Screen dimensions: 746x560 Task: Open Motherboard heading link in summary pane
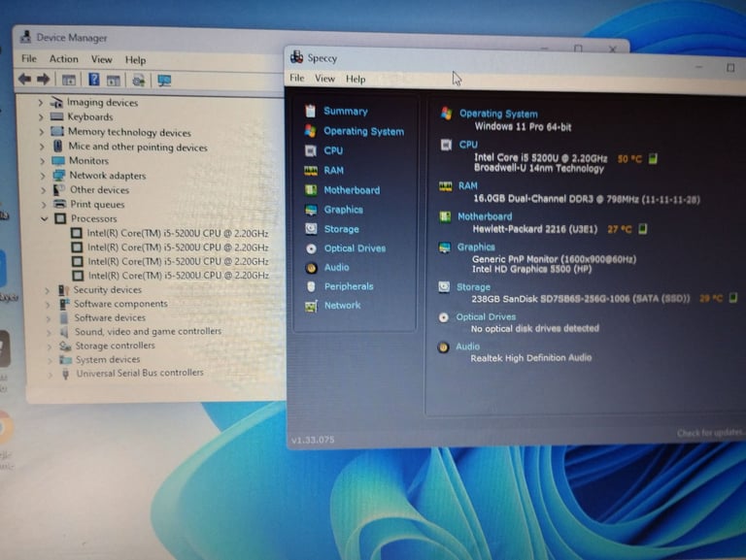485,216
